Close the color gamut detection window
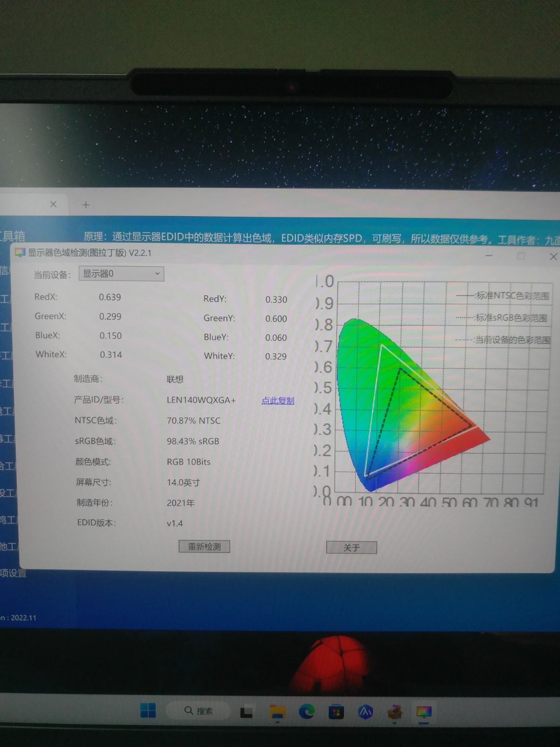 553,256
